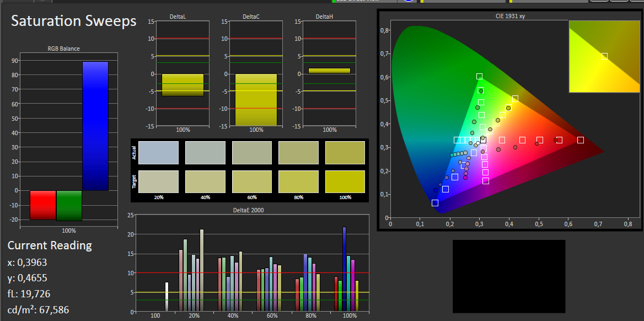
Task: Click the DeltaC chart title
Action: coord(251,17)
